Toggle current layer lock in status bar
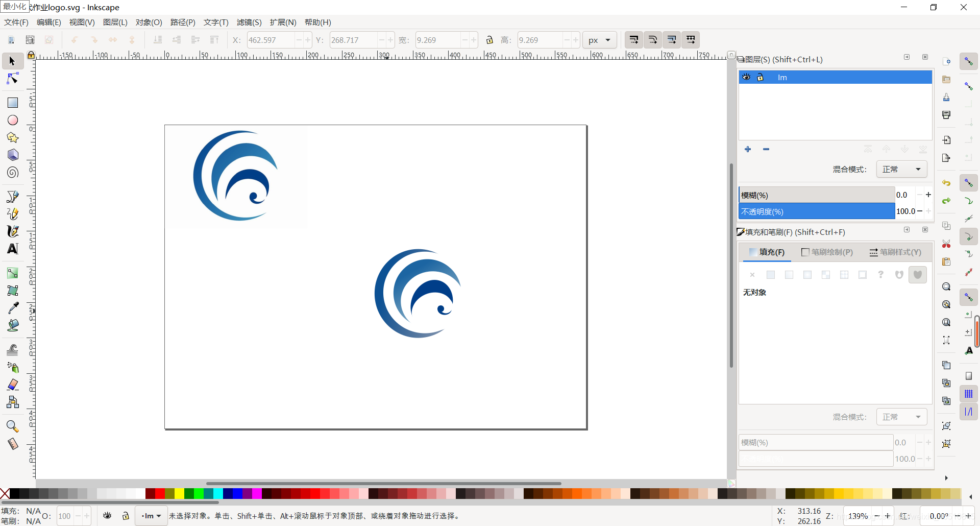The width and height of the screenshot is (980, 526). click(x=126, y=516)
